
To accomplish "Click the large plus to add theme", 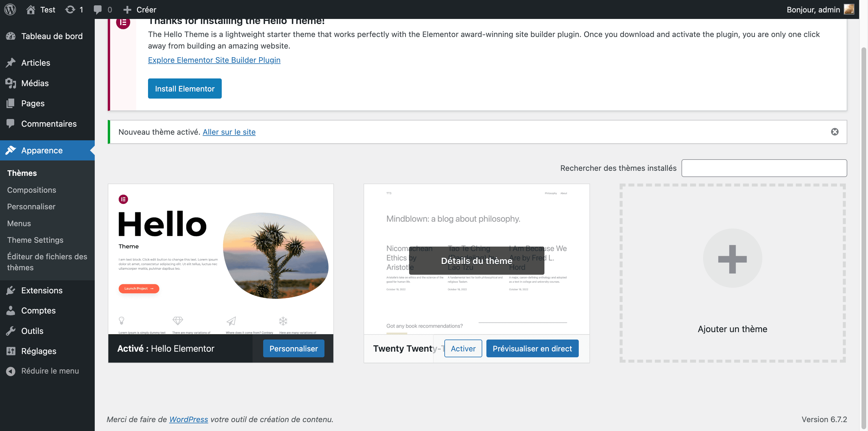I will coord(732,258).
